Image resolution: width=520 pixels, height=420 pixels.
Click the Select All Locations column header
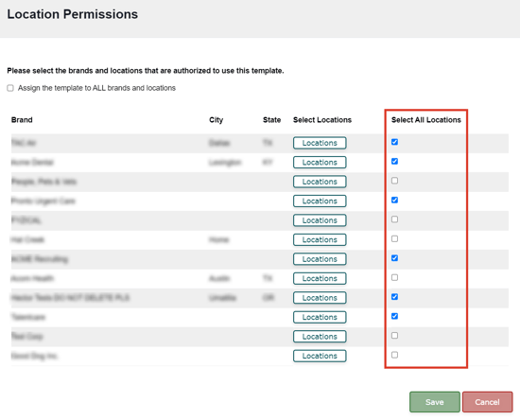point(426,120)
